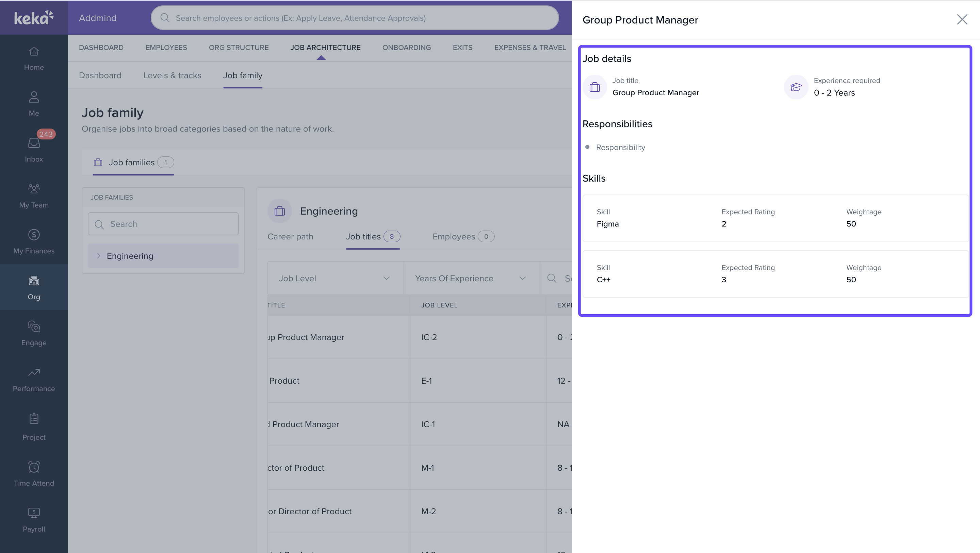Focus the top employee search bar

355,18
